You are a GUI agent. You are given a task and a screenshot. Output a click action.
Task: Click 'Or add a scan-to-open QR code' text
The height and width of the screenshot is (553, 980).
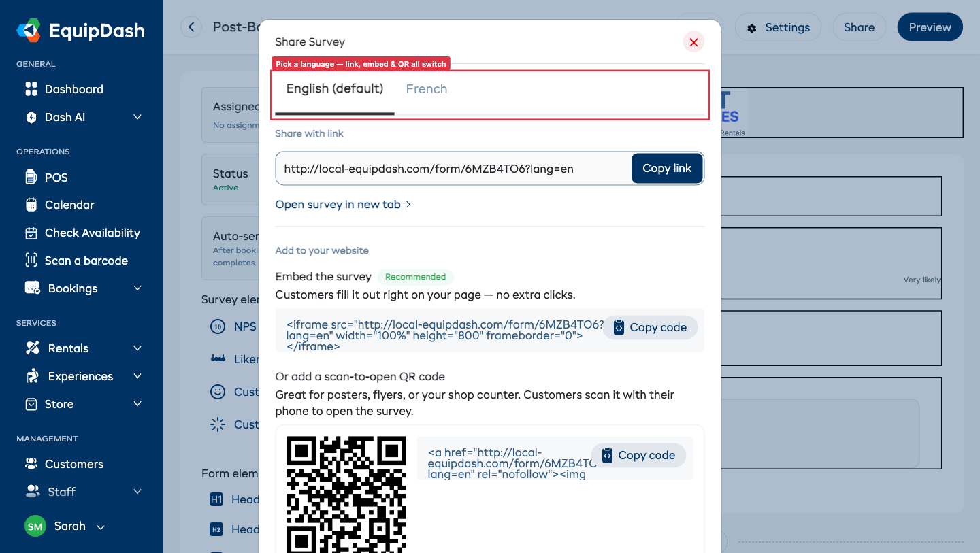(360, 376)
